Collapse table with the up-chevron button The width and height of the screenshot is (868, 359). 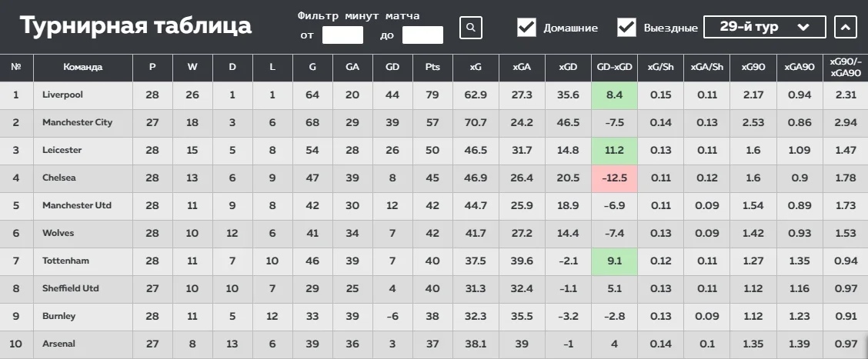click(845, 28)
